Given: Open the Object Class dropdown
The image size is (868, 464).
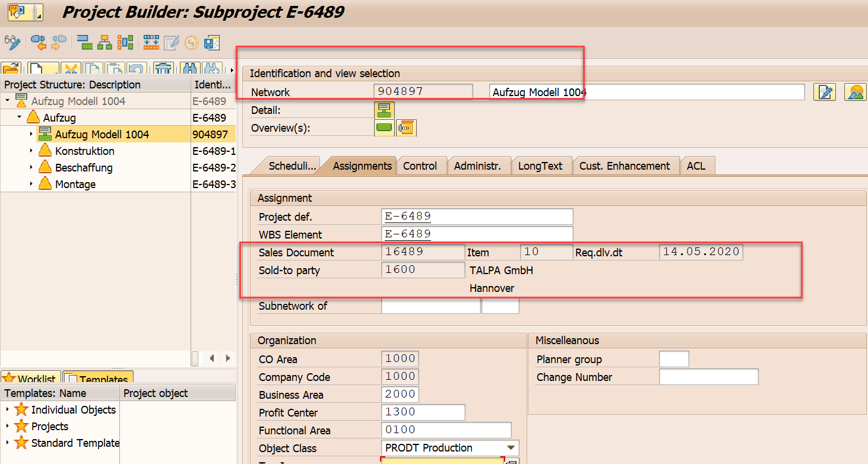Looking at the screenshot, I should [x=509, y=448].
